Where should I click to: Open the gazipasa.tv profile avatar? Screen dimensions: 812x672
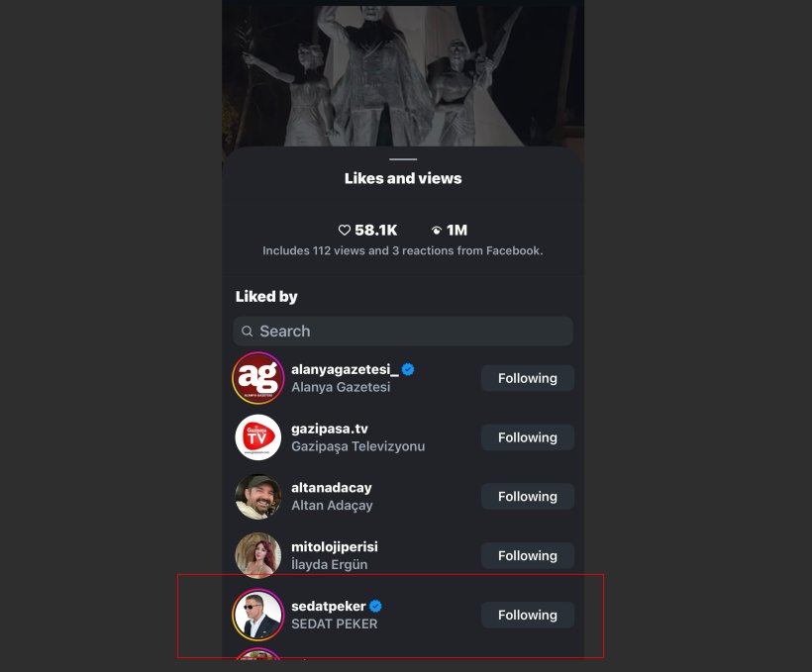[x=257, y=437]
